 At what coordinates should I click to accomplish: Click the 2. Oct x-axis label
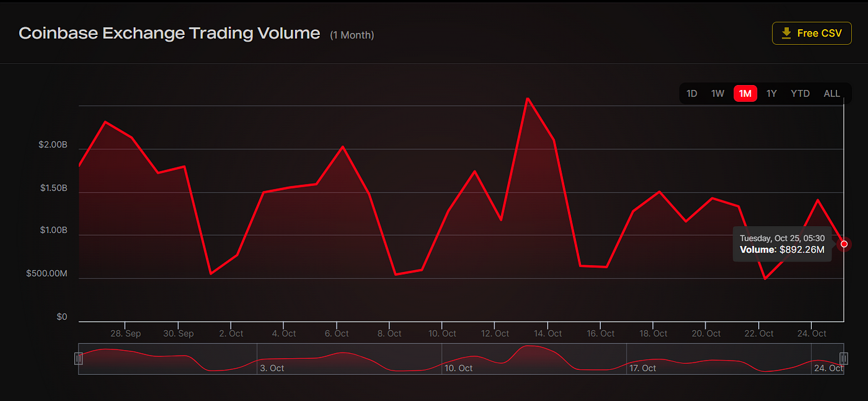(231, 333)
